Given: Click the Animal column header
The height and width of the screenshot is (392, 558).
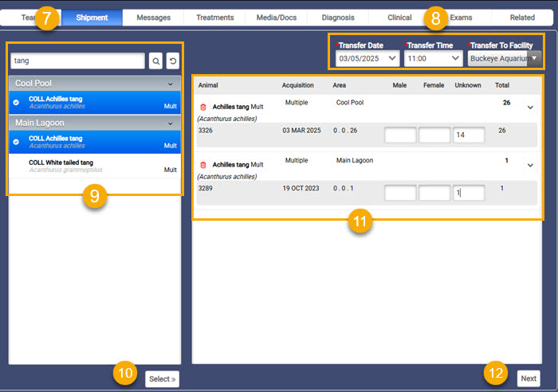Looking at the screenshot, I should point(208,85).
